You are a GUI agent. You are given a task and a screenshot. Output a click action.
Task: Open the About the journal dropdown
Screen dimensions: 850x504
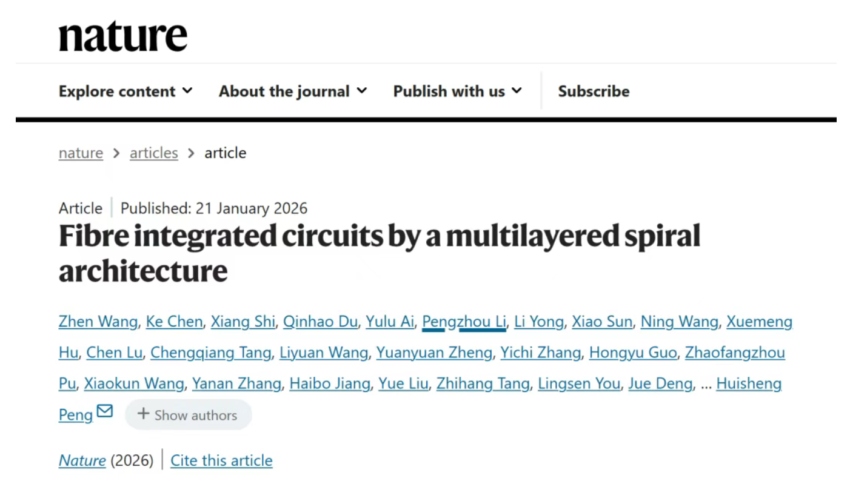pos(293,91)
